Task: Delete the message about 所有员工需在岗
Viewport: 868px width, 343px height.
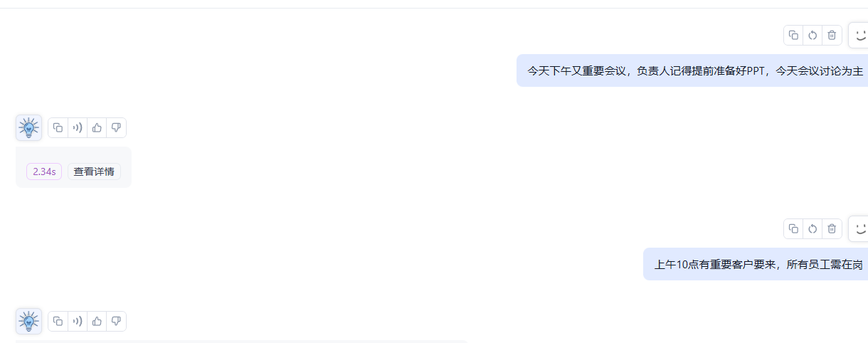Action: point(832,228)
